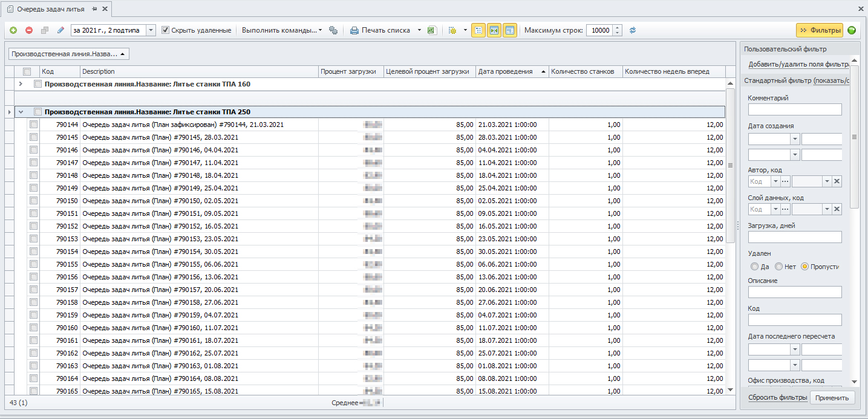Click into the Комментарий filter field
The width and height of the screenshot is (868, 419).
pyautogui.click(x=794, y=109)
